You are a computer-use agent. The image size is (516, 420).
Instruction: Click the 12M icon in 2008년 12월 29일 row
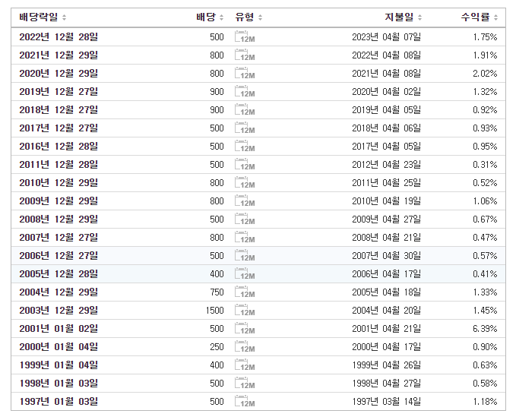(x=245, y=219)
